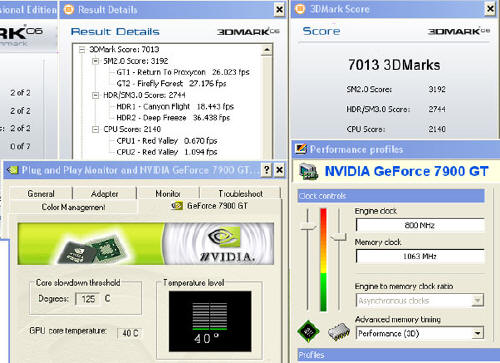500x363 pixels.
Task: Collapse the HDR/SM3.0 Score: 2744 node
Action: 95,96
